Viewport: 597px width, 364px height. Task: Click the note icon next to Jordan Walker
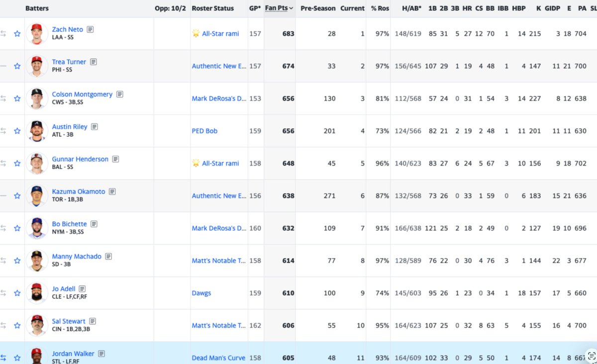101,354
